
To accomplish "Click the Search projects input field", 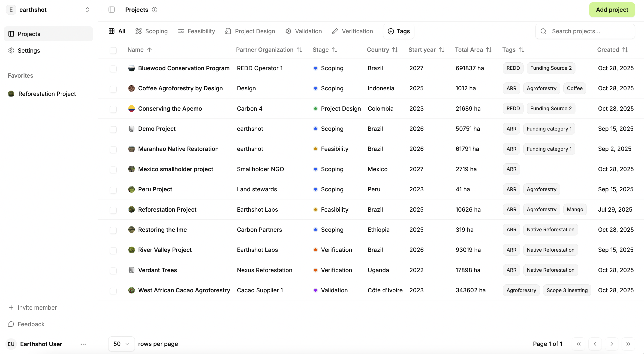I will pos(585,31).
